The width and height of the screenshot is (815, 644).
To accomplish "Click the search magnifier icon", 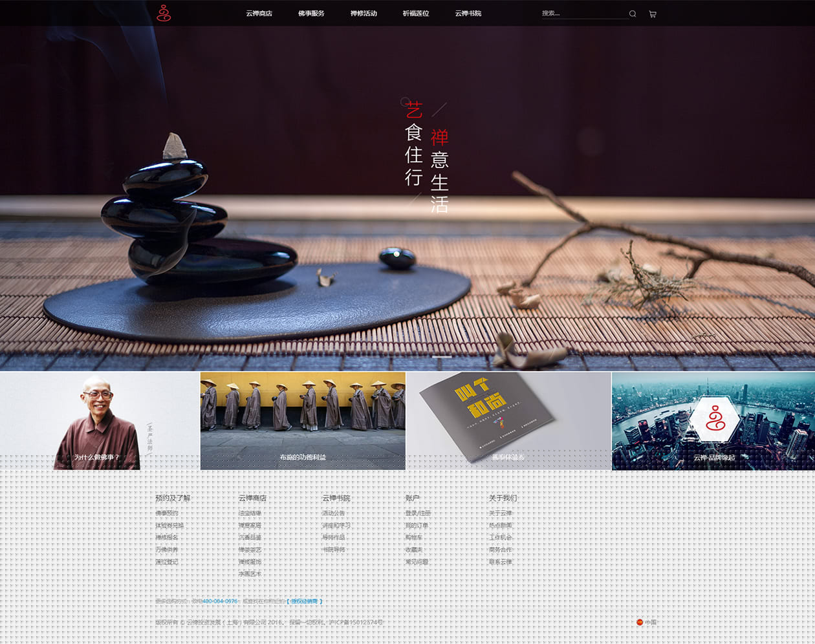I will pos(633,14).
